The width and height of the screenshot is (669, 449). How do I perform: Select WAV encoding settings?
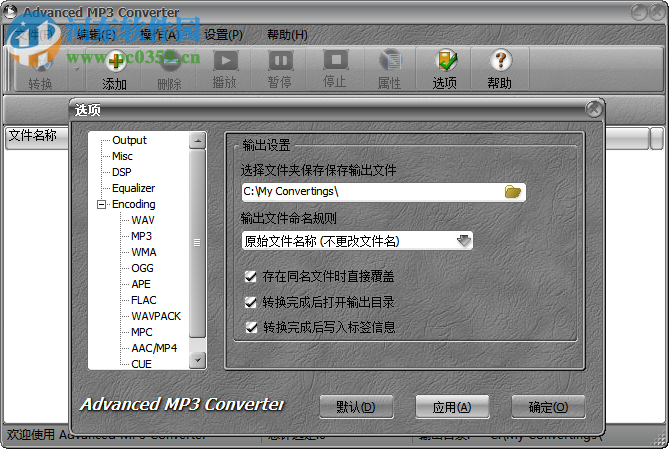143,220
